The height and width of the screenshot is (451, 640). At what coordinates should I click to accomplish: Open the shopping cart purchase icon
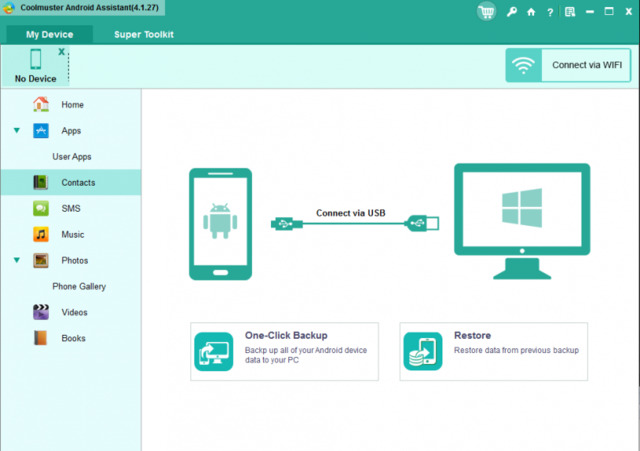coord(487,12)
